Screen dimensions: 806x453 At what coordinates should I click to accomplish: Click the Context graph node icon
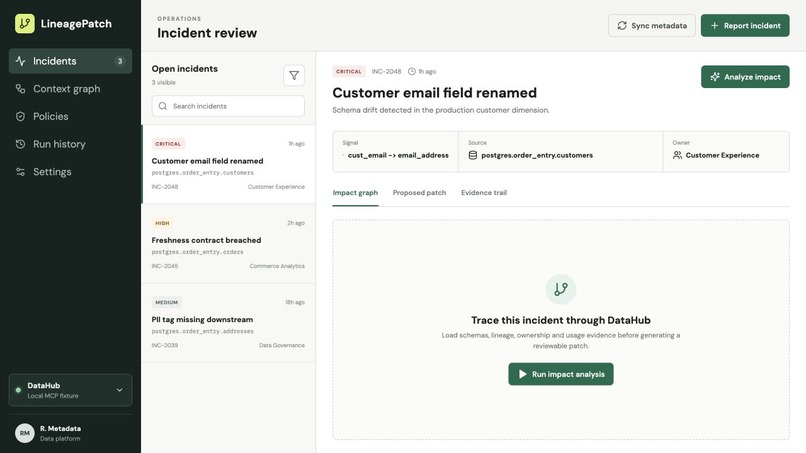click(x=21, y=88)
